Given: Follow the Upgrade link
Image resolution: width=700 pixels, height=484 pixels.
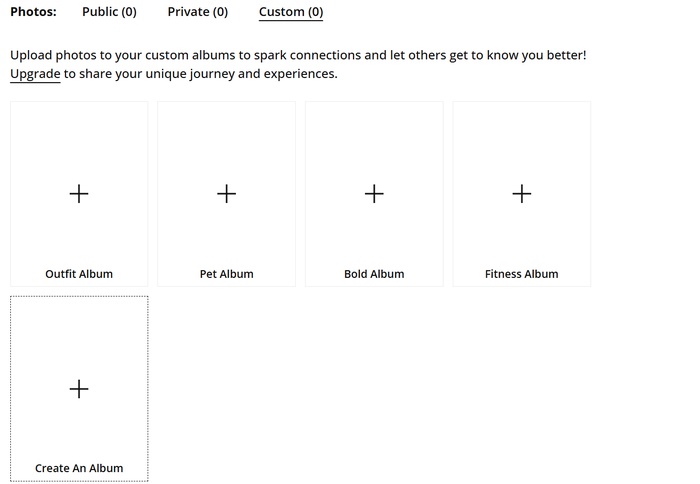Looking at the screenshot, I should (x=35, y=74).
